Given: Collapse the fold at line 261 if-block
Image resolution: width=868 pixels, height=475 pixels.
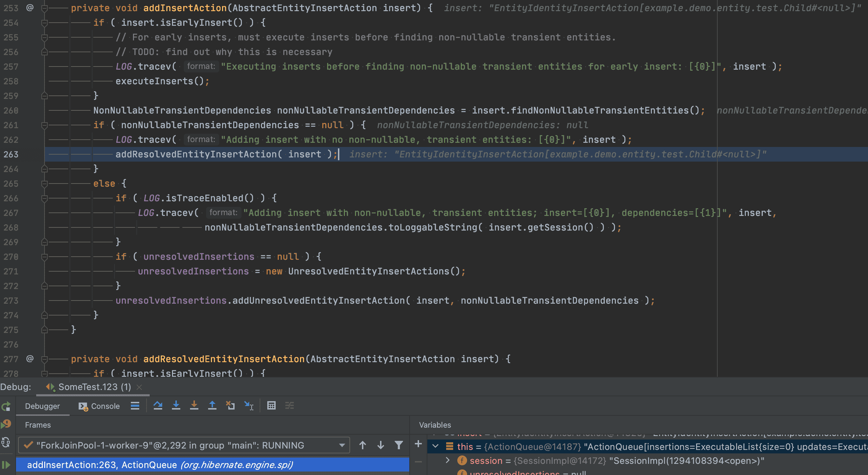Looking at the screenshot, I should 44,125.
